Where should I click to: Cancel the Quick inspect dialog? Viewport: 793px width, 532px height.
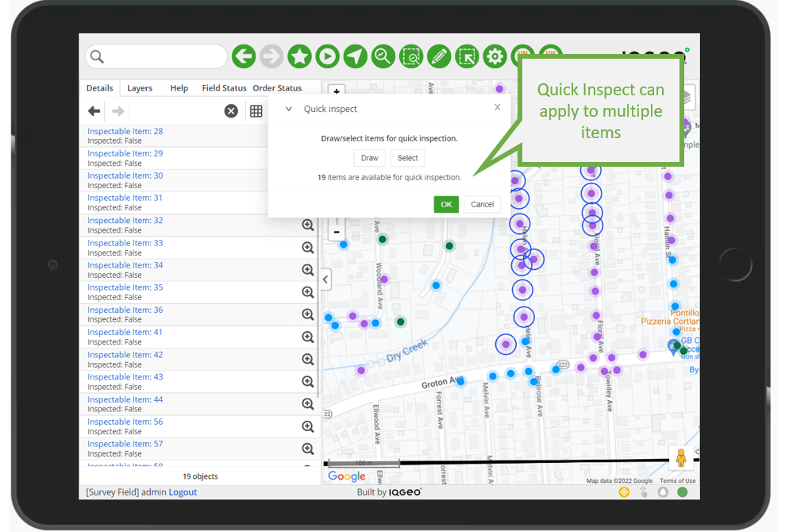tap(482, 204)
